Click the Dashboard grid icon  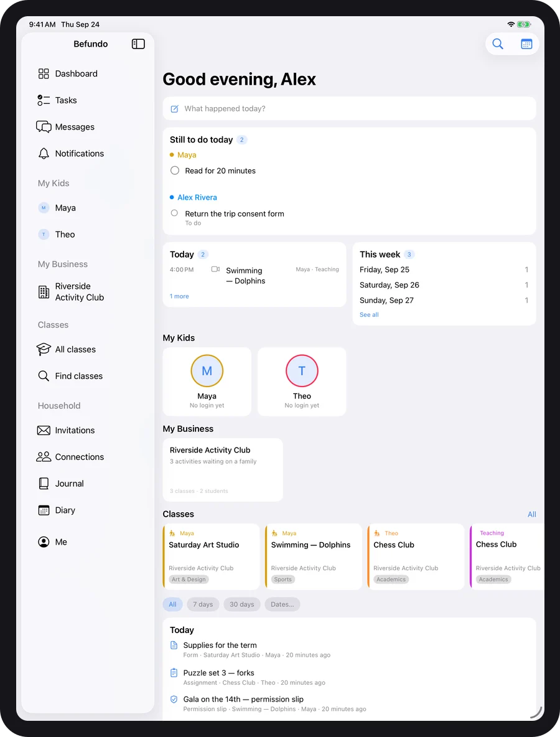point(44,74)
